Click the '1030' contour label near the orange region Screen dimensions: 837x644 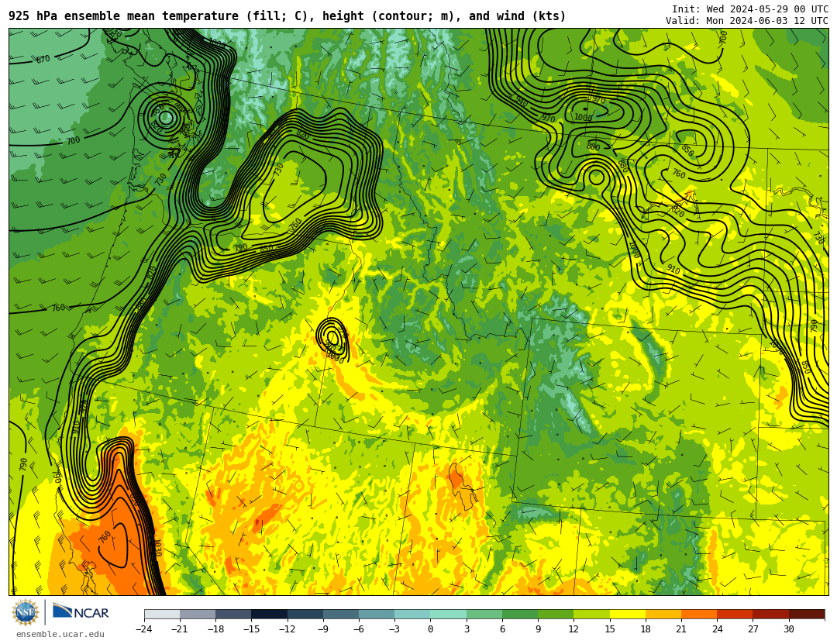[x=157, y=548]
